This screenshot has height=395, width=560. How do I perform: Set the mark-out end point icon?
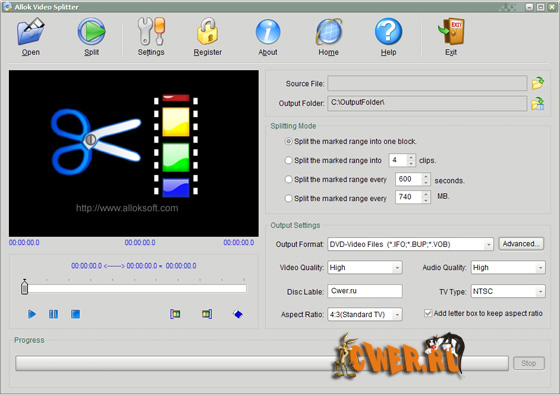[207, 314]
